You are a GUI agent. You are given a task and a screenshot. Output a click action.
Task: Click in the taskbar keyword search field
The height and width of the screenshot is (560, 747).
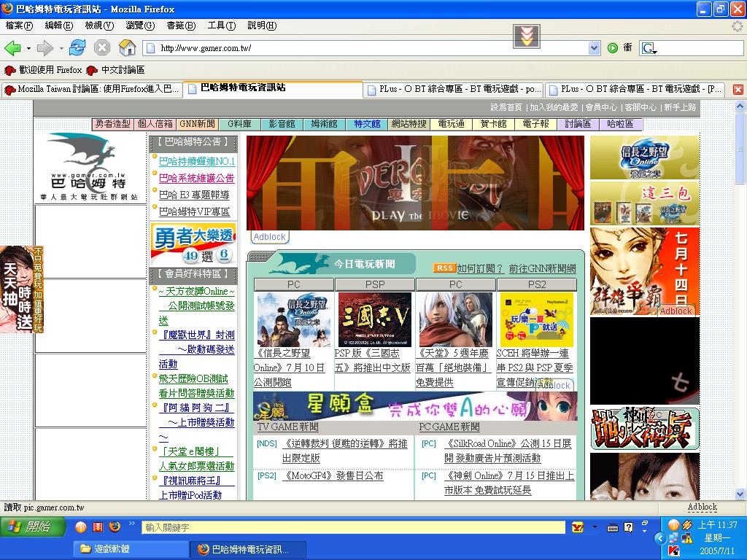(x=353, y=527)
